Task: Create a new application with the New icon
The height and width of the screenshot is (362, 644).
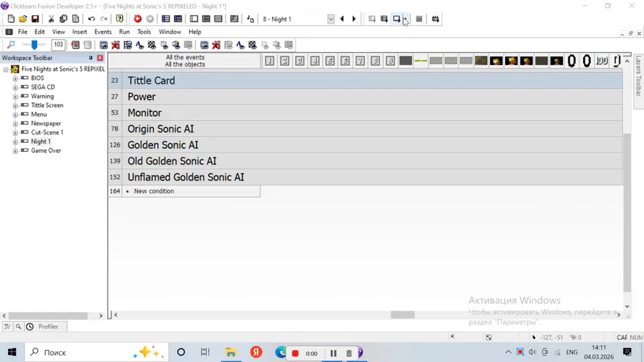Action: [11, 19]
